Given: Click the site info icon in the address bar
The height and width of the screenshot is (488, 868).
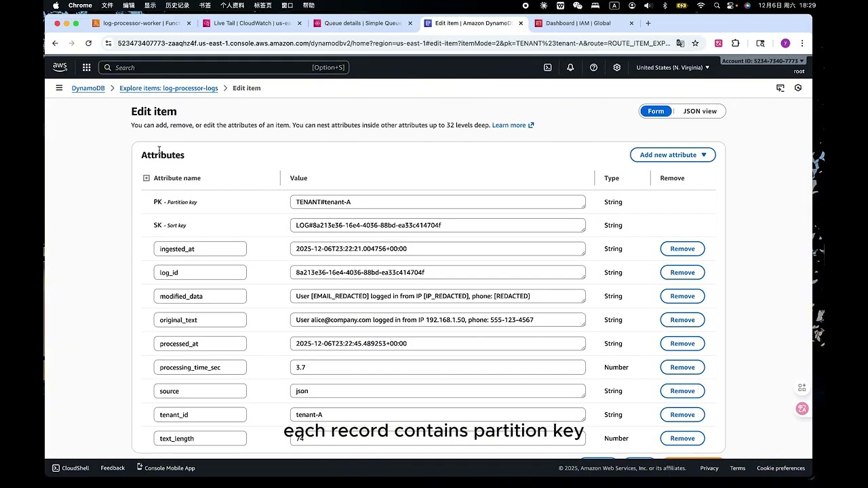Looking at the screenshot, I should pyautogui.click(x=108, y=43).
